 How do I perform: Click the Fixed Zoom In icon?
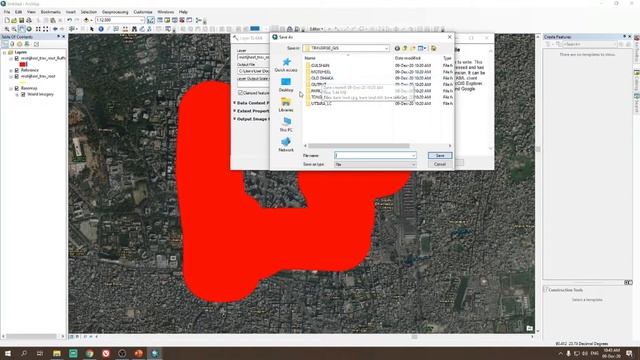pos(38,29)
